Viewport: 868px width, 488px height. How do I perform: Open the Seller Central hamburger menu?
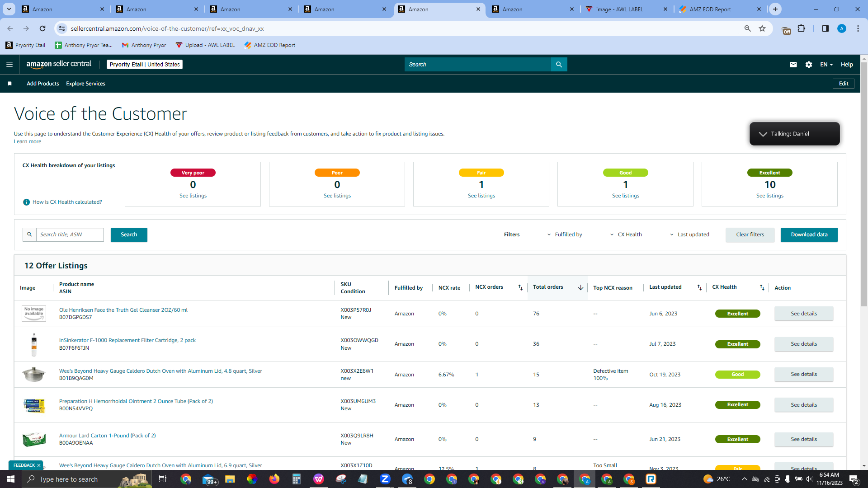click(x=9, y=65)
